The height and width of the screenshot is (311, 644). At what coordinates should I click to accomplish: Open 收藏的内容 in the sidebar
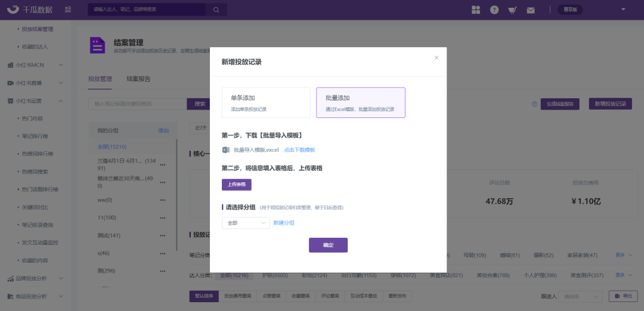click(35, 260)
